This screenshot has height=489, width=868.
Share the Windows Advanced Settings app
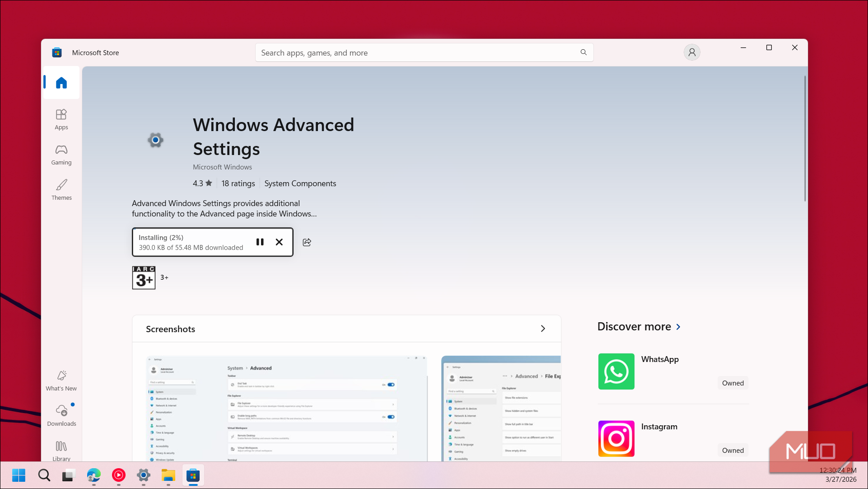click(x=307, y=242)
